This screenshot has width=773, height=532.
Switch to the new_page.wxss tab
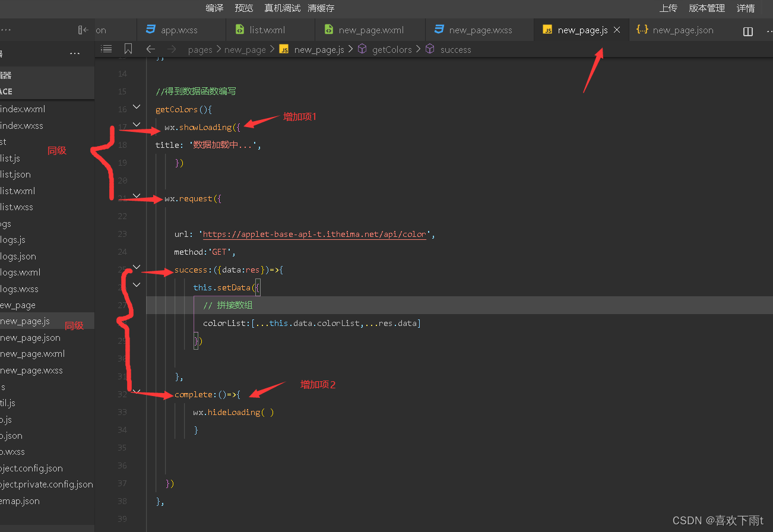(x=480, y=30)
